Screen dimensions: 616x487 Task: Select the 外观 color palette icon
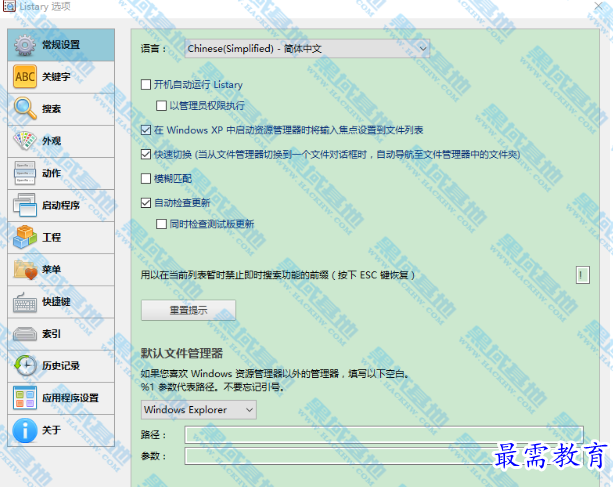pos(25,141)
